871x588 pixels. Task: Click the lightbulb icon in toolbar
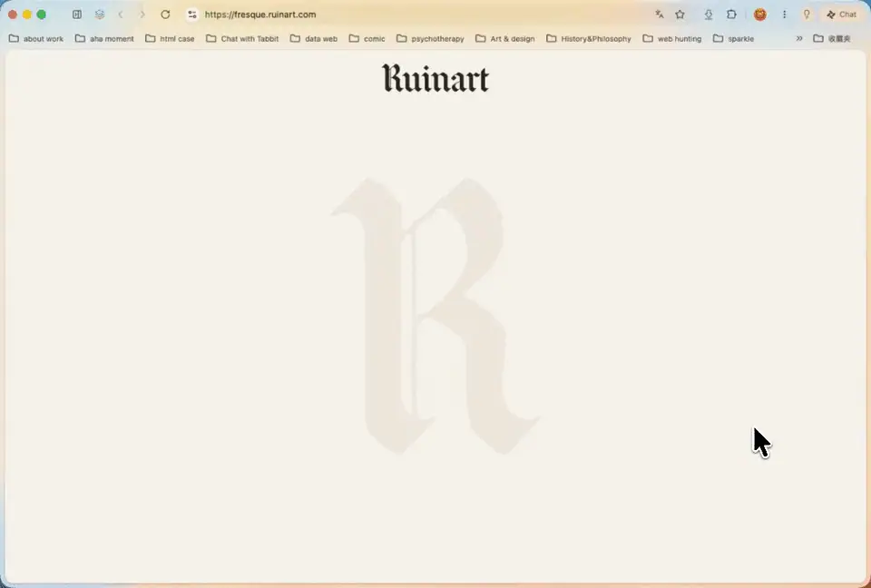coord(807,15)
